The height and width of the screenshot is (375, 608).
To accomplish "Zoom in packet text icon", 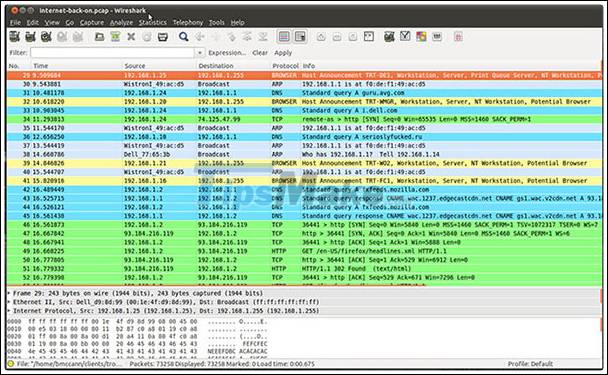I will point(321,37).
